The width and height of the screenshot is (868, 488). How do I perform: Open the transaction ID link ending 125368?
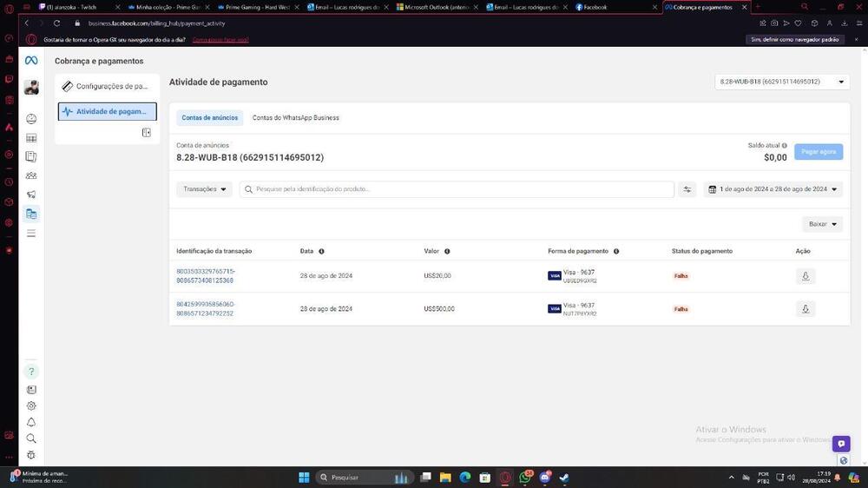click(205, 276)
